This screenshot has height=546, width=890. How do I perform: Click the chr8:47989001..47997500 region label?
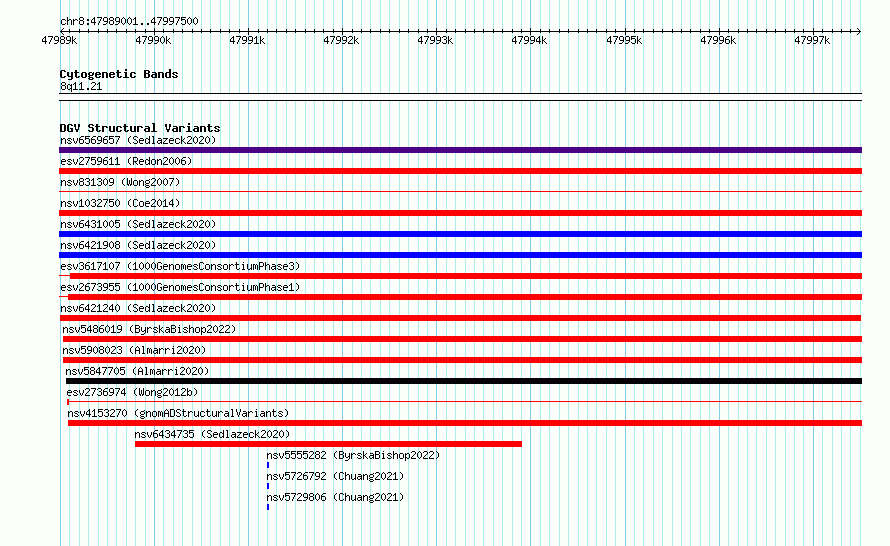coord(129,21)
